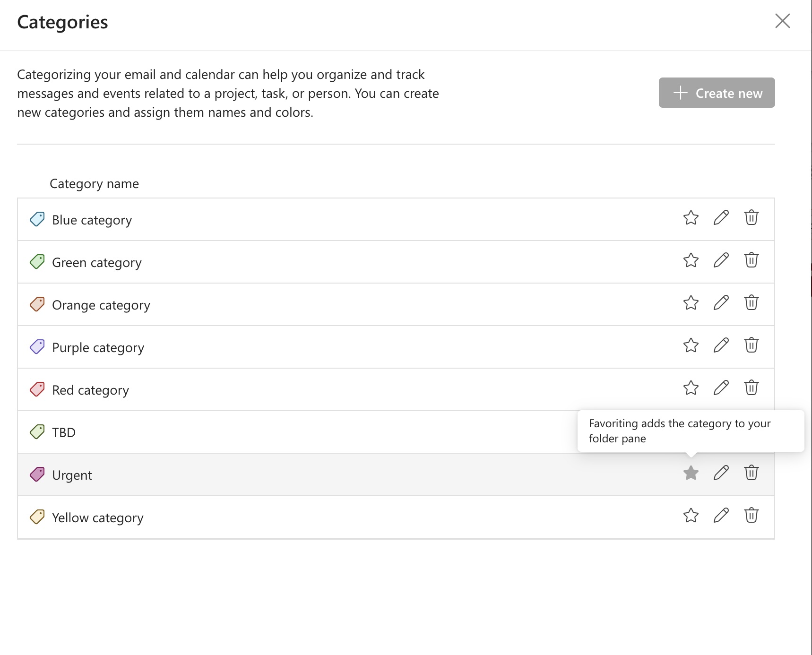Delete the Urgent category
812x655 pixels.
coord(751,473)
